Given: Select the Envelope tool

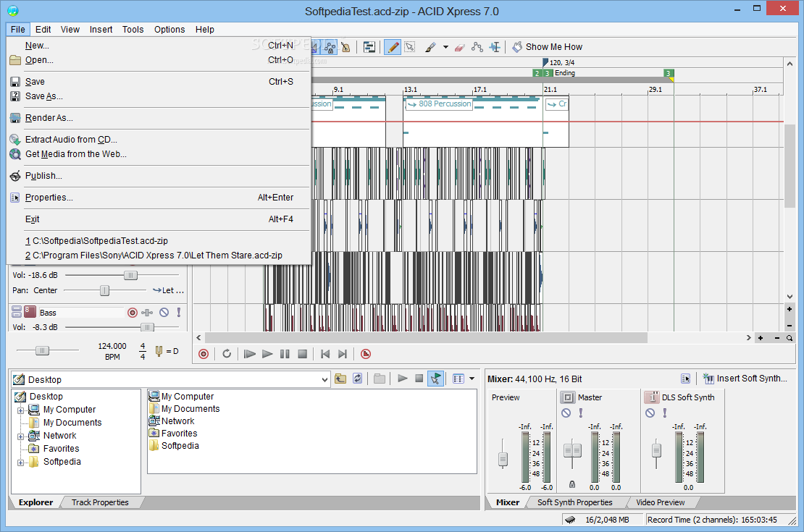Looking at the screenshot, I should [x=477, y=47].
